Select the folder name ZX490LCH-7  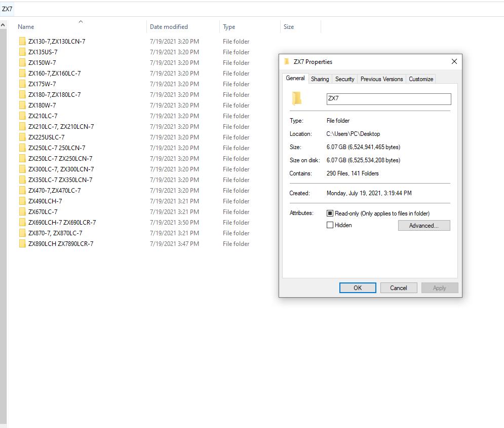45,201
